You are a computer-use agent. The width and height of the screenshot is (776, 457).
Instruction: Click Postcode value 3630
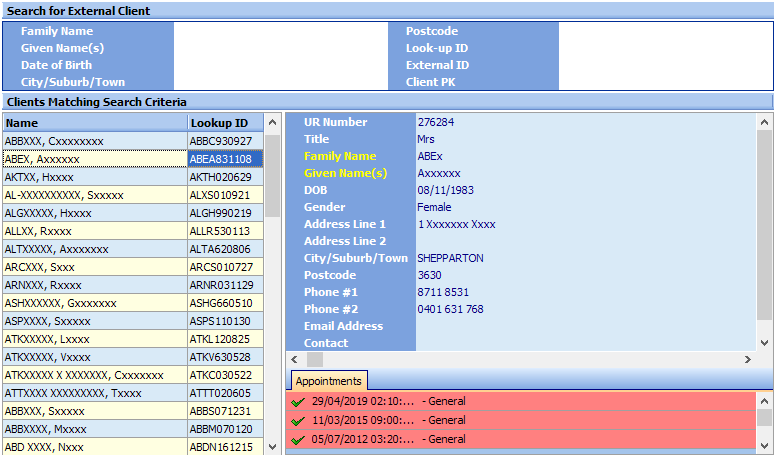(x=429, y=275)
